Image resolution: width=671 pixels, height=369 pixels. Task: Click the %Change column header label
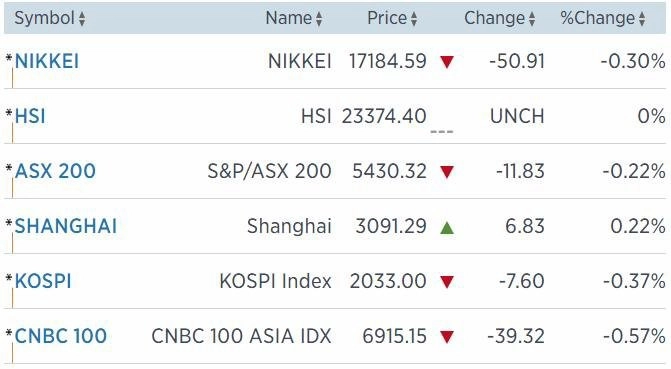click(x=597, y=18)
